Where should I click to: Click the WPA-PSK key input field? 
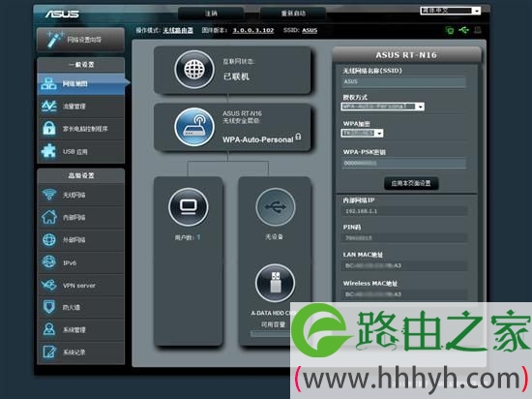tap(403, 164)
